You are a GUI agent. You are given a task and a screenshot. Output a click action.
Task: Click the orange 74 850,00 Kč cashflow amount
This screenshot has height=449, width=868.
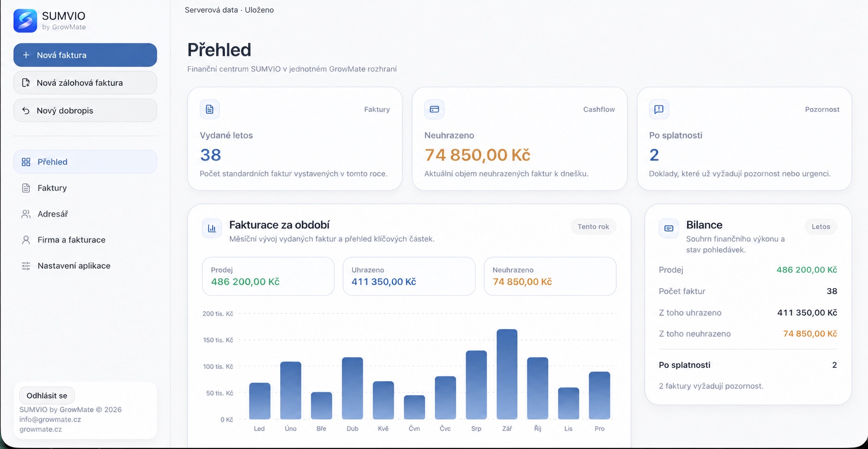[477, 155]
